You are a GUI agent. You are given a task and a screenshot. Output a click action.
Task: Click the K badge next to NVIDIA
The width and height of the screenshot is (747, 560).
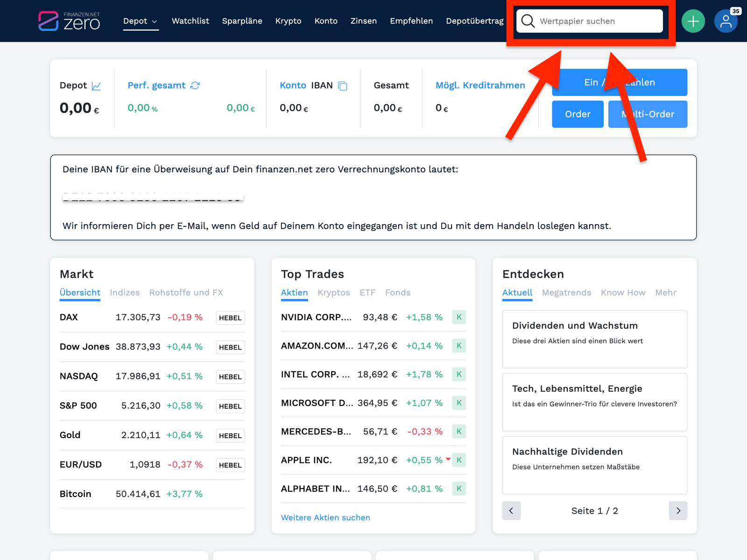coord(458,317)
